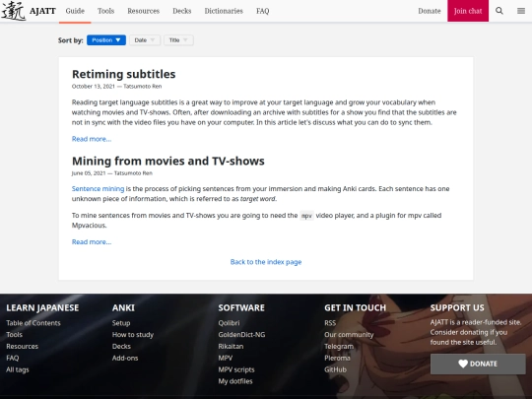
Task: Open Table of Contents footer link
Action: (33, 323)
